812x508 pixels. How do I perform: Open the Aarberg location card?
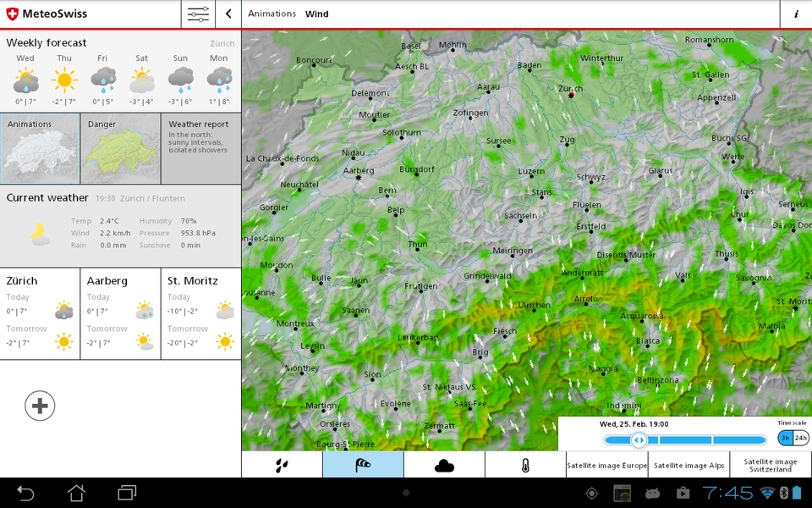pos(121,313)
